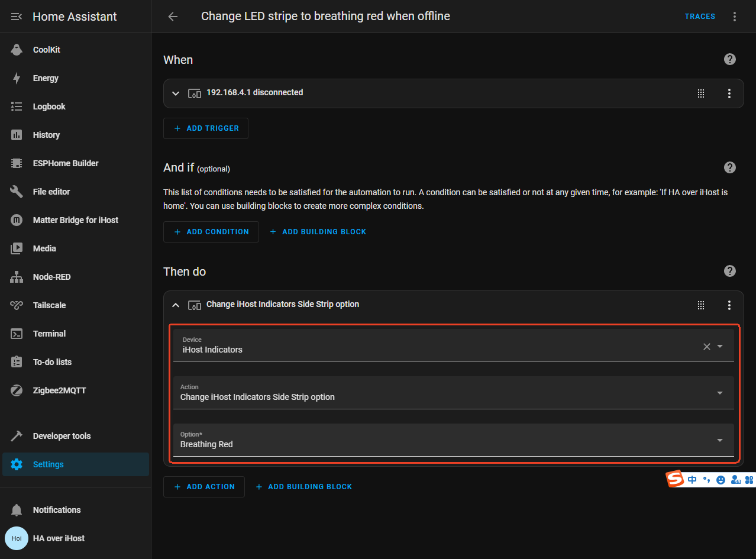
Task: Click the HA over iHost user profile
Action: click(76, 538)
